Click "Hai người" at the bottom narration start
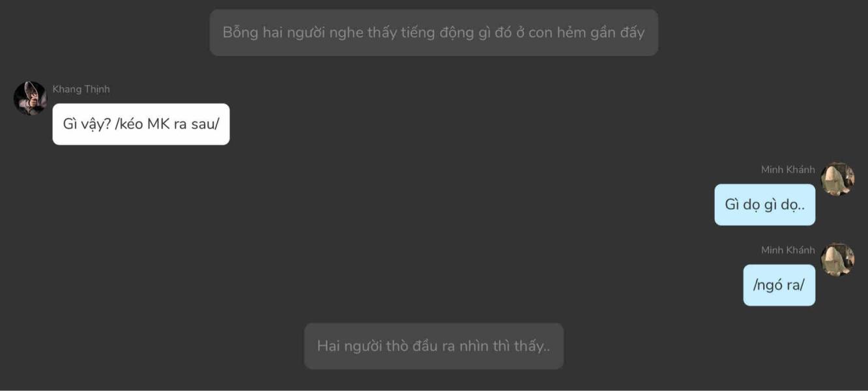868x391 pixels. click(x=349, y=346)
